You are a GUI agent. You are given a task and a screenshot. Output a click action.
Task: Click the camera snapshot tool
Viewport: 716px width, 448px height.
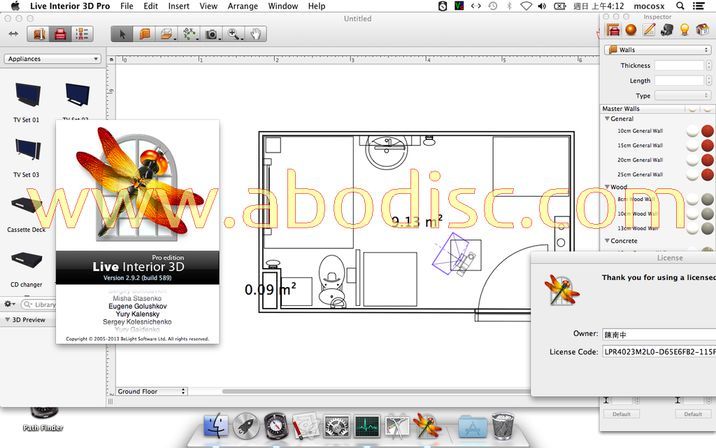click(x=212, y=34)
